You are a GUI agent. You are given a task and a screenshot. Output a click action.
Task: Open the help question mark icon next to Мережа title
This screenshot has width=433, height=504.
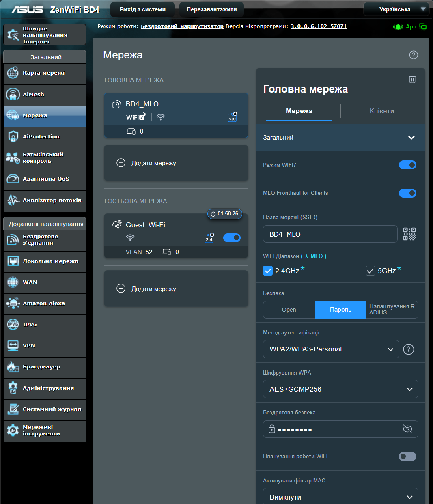point(414,55)
